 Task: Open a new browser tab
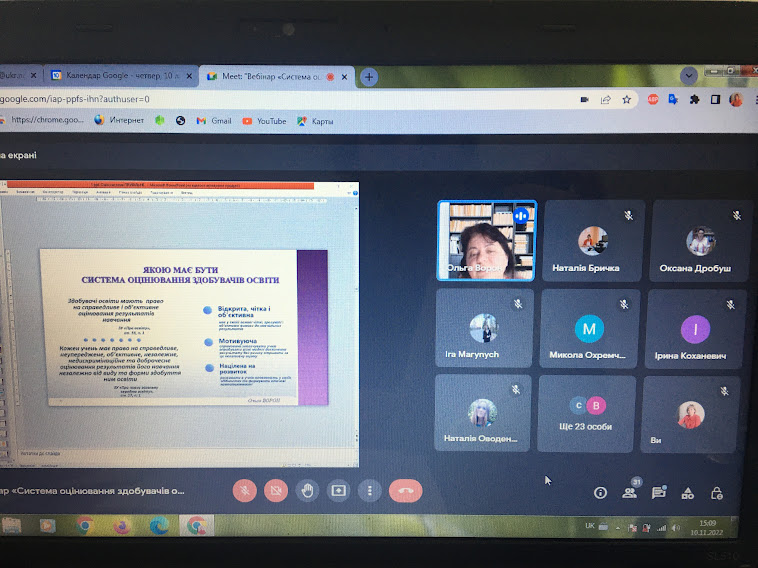point(369,77)
